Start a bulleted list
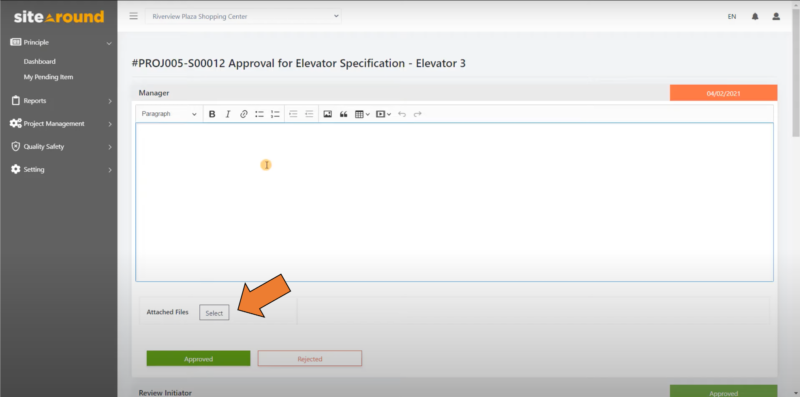 tap(259, 114)
